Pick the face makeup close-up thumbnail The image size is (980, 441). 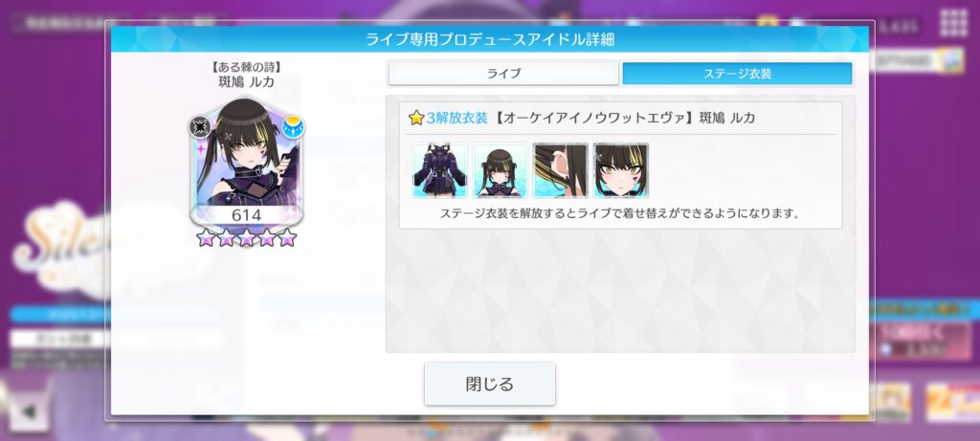pyautogui.click(x=620, y=170)
